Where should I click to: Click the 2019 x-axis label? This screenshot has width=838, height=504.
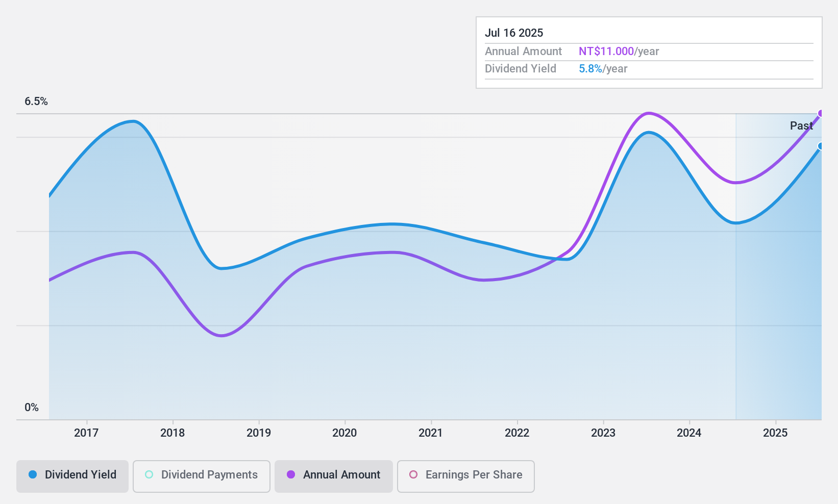pos(259,433)
